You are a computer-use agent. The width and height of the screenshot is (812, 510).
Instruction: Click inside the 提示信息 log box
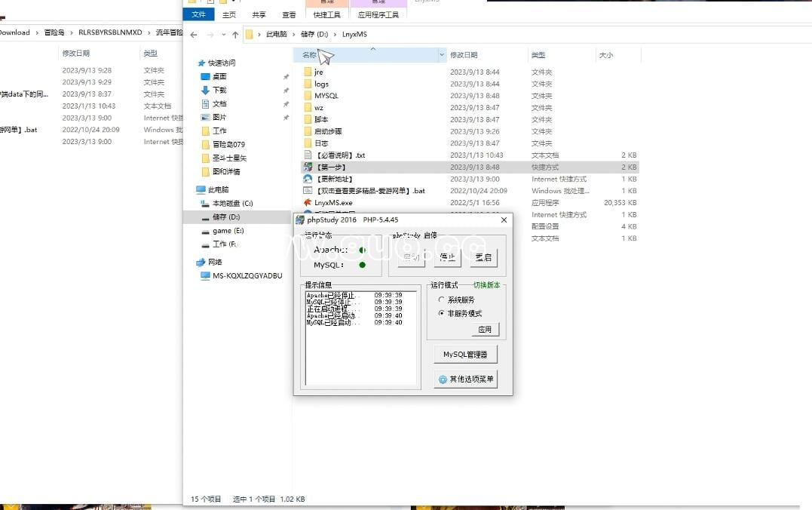(361, 339)
